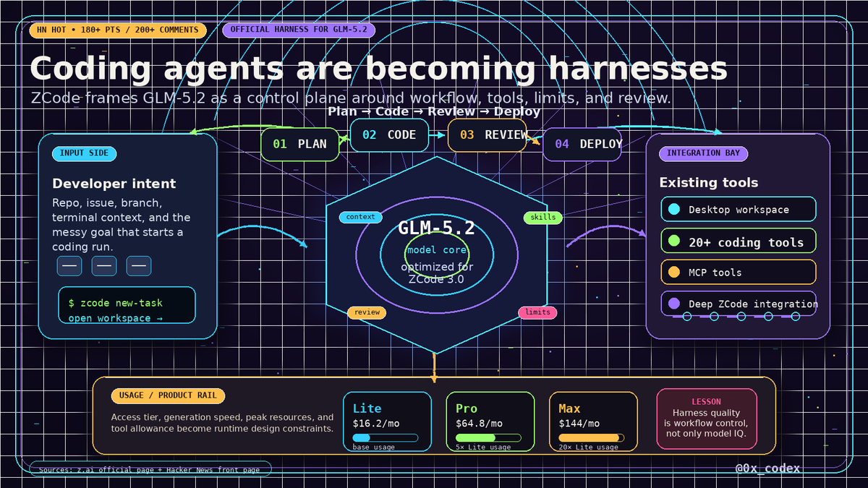Click the $144/mo price
This screenshot has height=488, width=868.
tap(579, 424)
